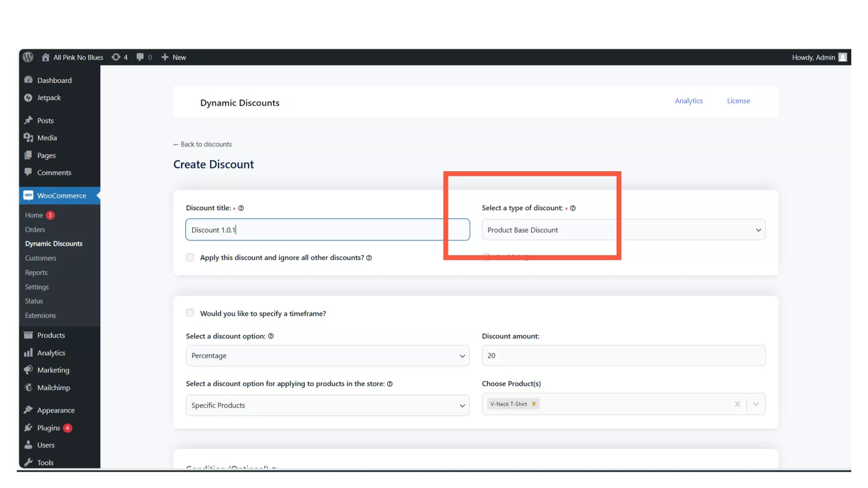
Task: Open the License tab
Action: (x=738, y=101)
